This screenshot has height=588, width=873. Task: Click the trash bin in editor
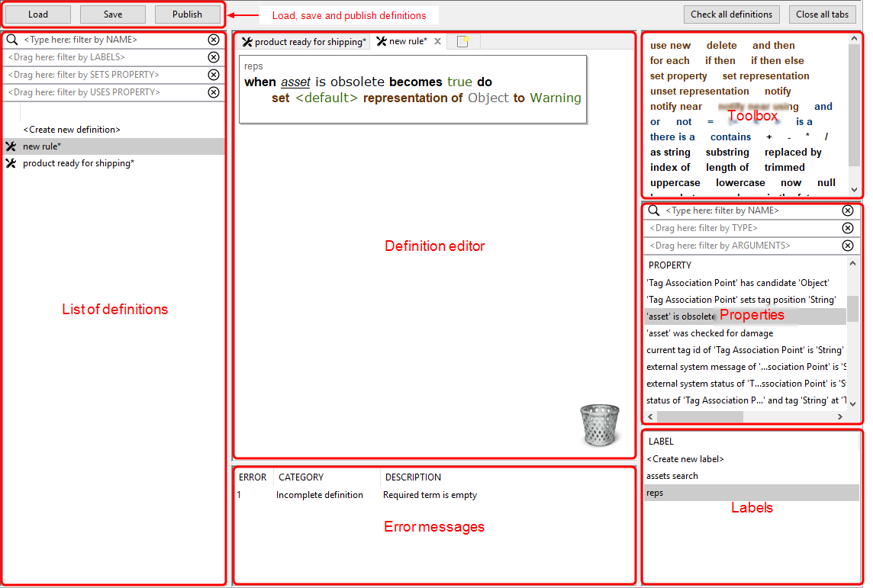(x=600, y=425)
